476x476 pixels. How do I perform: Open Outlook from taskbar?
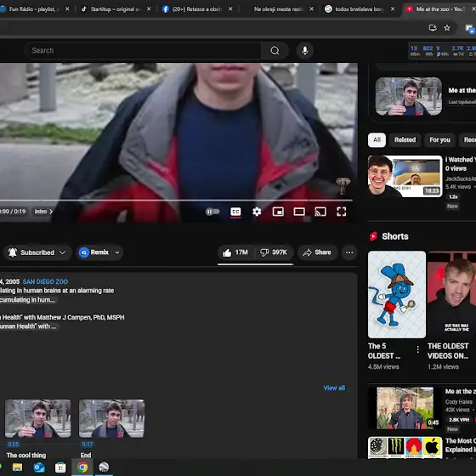tap(39, 467)
